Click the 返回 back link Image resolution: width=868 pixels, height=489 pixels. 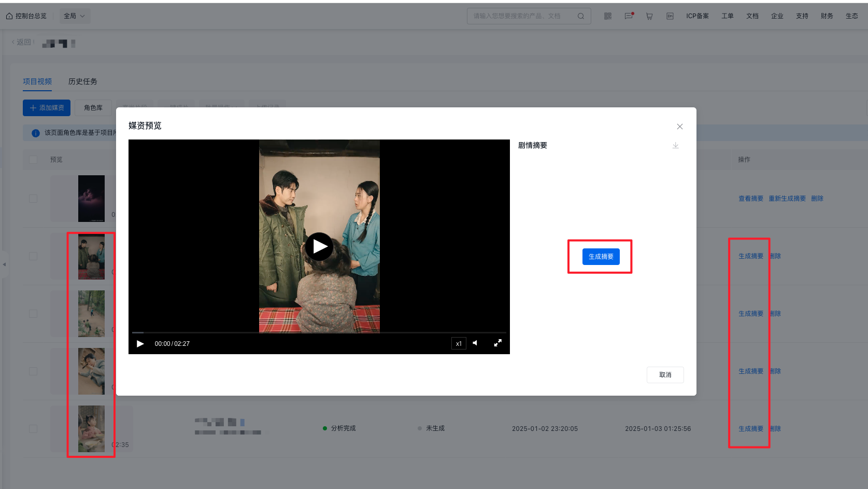(22, 43)
